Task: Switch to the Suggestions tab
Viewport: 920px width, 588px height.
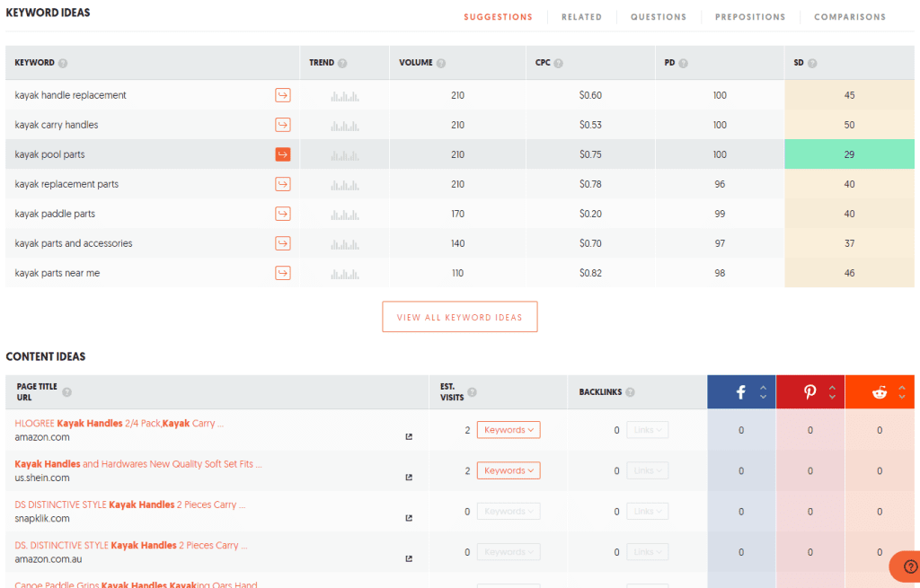Action: (x=498, y=17)
